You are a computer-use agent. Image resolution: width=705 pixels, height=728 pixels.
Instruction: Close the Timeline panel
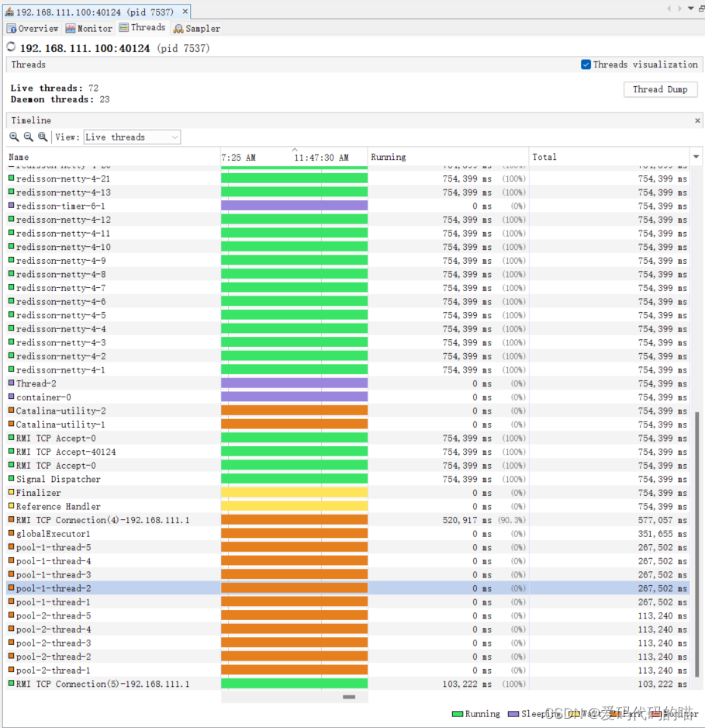[x=697, y=120]
